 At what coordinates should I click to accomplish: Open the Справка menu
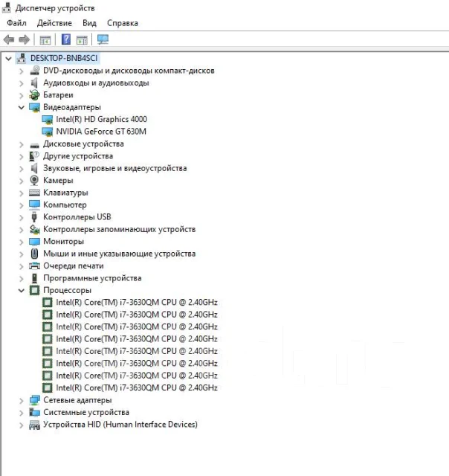tap(122, 23)
